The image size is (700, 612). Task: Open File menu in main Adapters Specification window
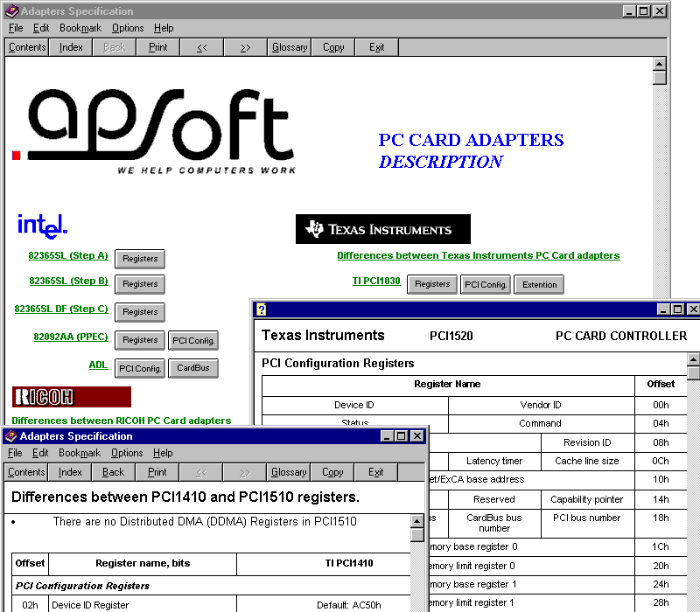[x=16, y=28]
